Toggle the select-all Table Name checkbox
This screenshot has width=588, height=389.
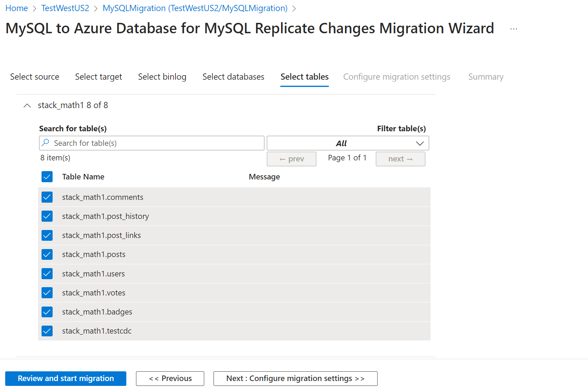[47, 177]
